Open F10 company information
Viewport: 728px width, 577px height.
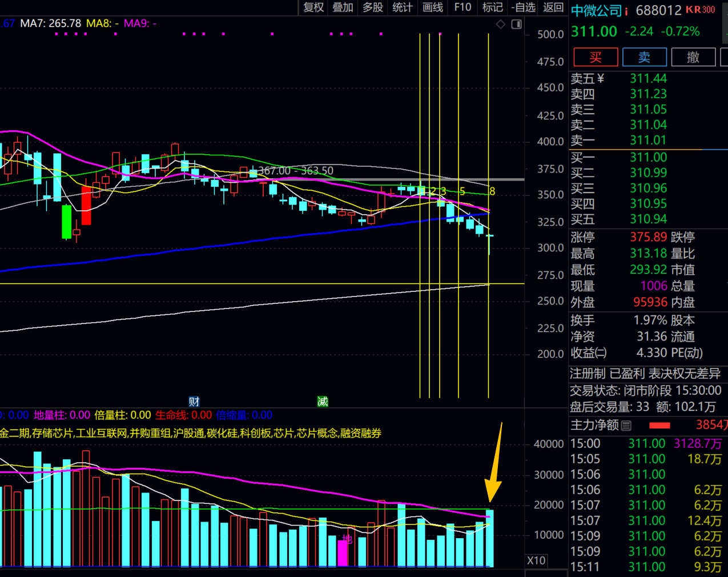click(462, 7)
